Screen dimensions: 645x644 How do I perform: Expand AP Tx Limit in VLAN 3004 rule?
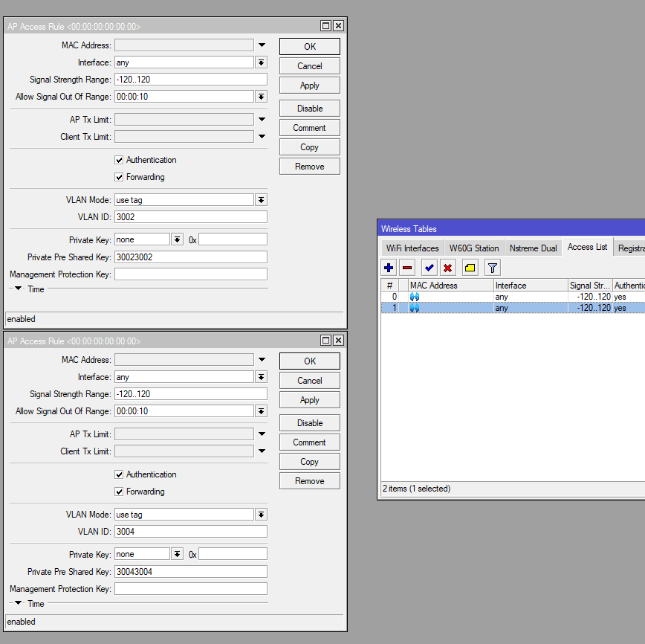point(262,434)
